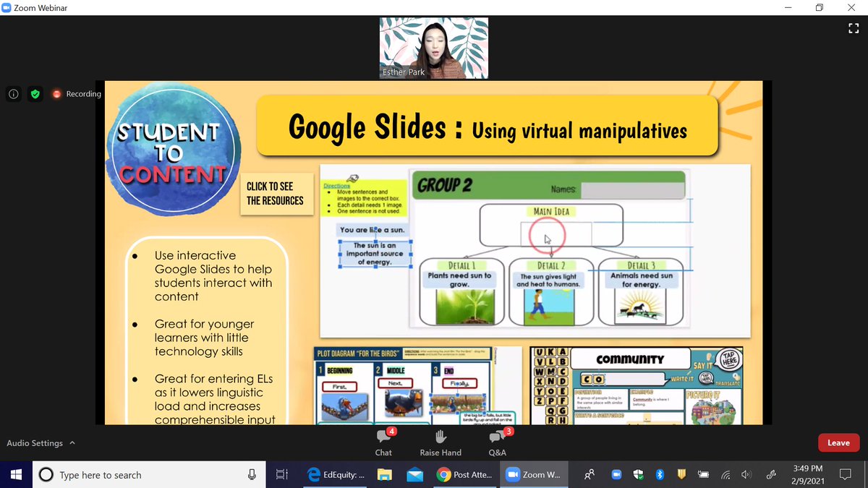Screen dimensions: 868x488
Task: Click the Group 2 Names field
Action: click(x=632, y=189)
